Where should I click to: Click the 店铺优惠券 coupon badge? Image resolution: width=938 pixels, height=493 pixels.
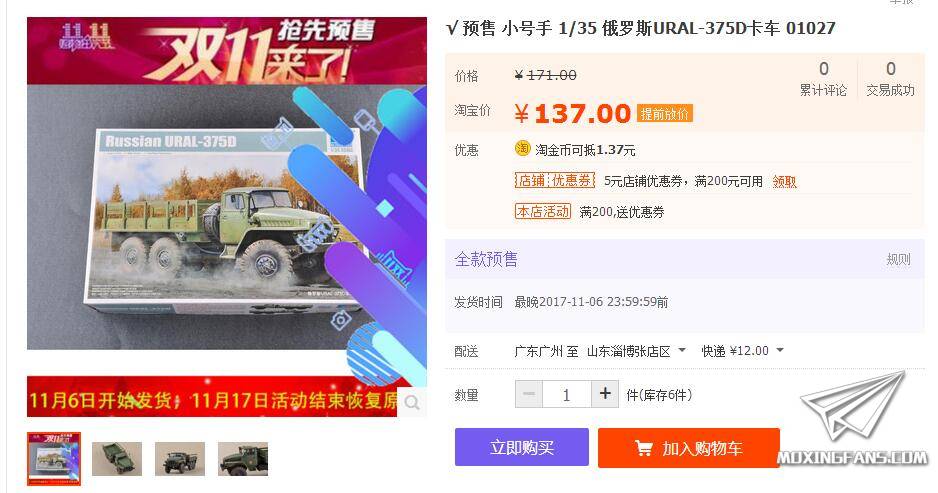point(555,181)
